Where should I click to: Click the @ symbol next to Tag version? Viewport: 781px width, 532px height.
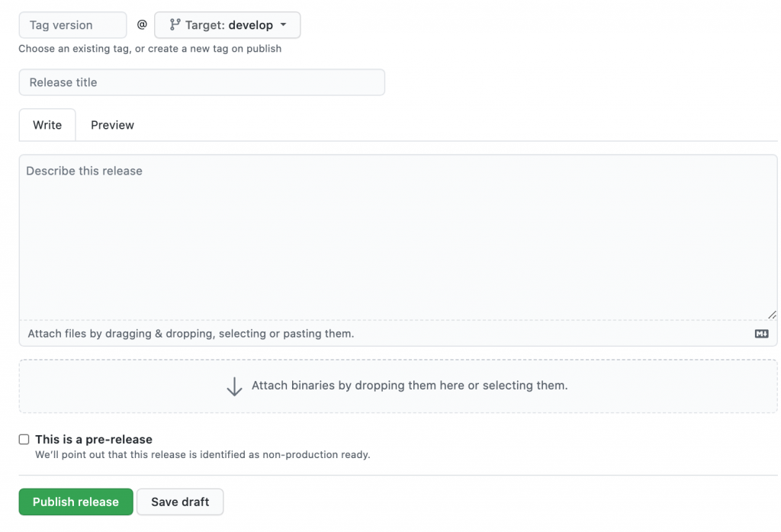[142, 25]
